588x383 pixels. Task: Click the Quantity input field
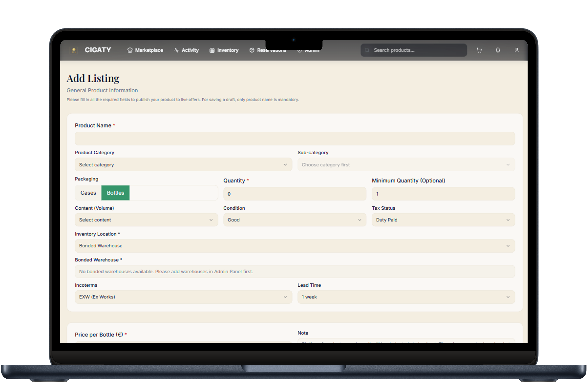pos(295,194)
